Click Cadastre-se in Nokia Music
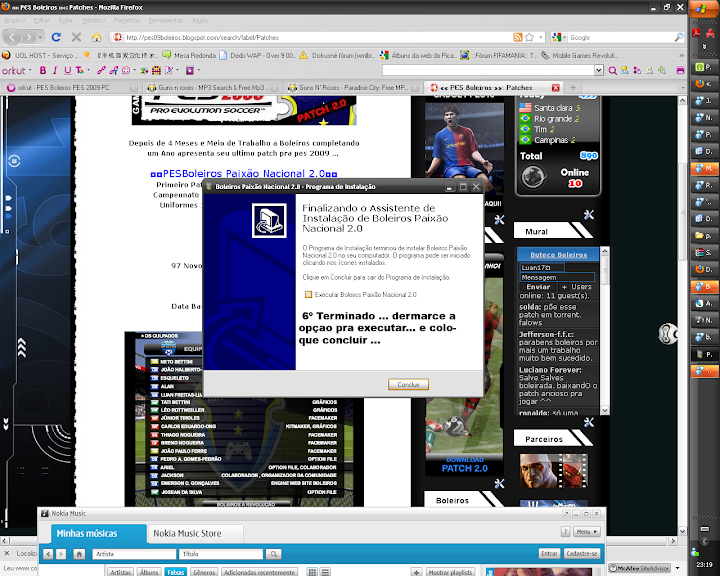This screenshot has width=720, height=576. tap(582, 554)
